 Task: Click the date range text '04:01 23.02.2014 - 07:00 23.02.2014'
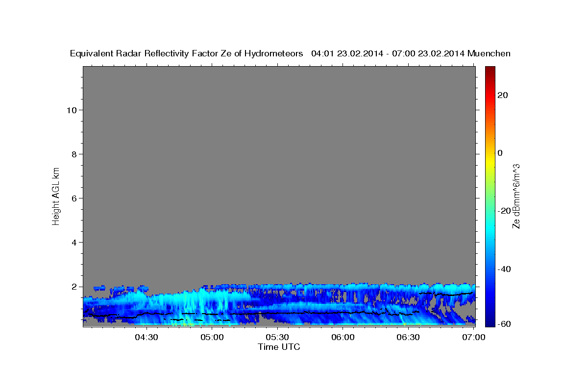coord(388,54)
